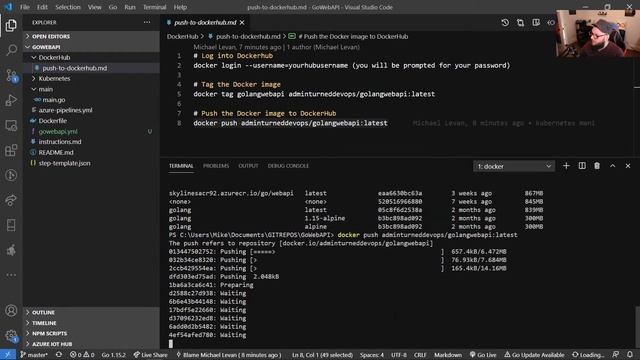Viewport: 640px width, 360px height.
Task: Kill terminal with trash icon
Action: pos(597,166)
